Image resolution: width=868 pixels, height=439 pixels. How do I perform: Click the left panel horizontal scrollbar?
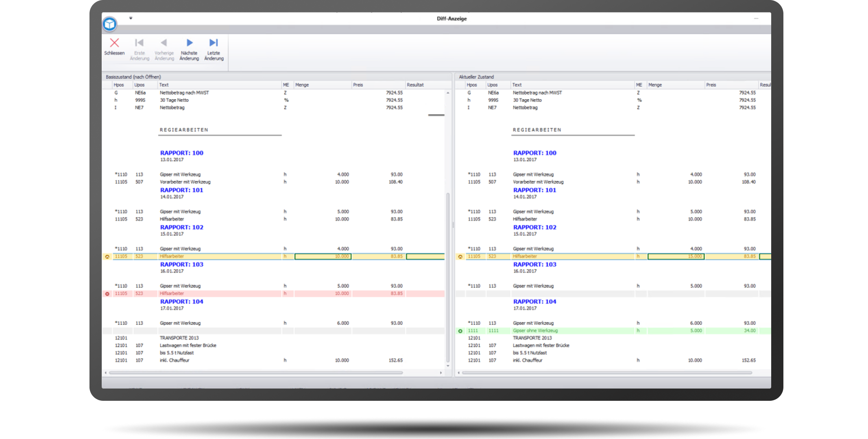[256, 373]
